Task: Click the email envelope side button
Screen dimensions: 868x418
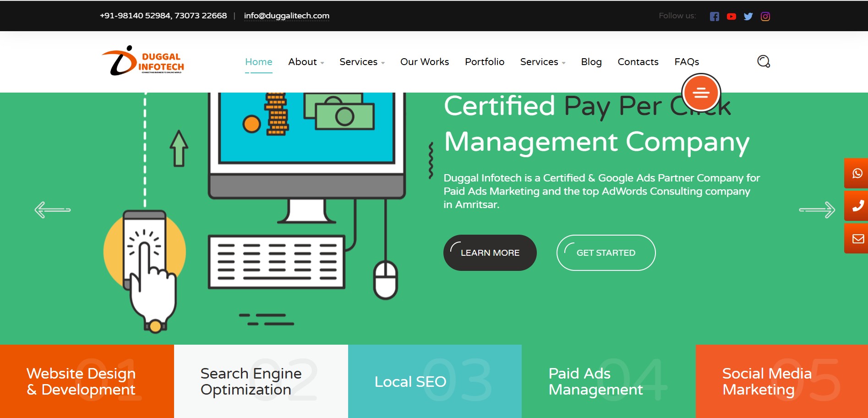Action: [x=857, y=238]
